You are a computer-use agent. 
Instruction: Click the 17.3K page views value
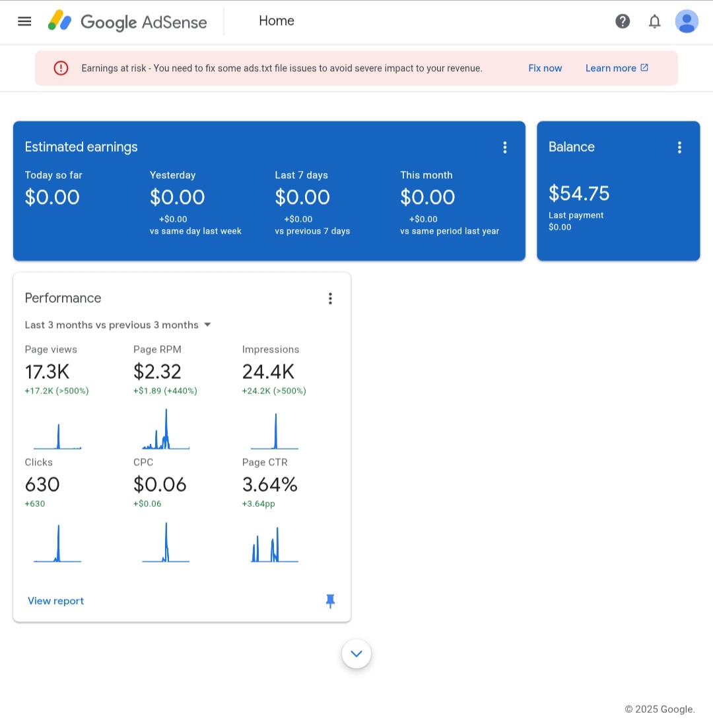(x=47, y=372)
